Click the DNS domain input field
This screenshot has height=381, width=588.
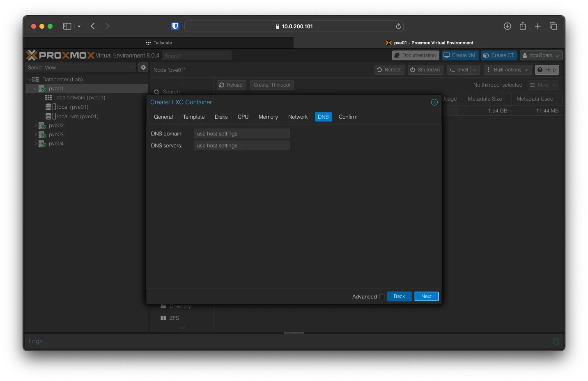point(242,134)
